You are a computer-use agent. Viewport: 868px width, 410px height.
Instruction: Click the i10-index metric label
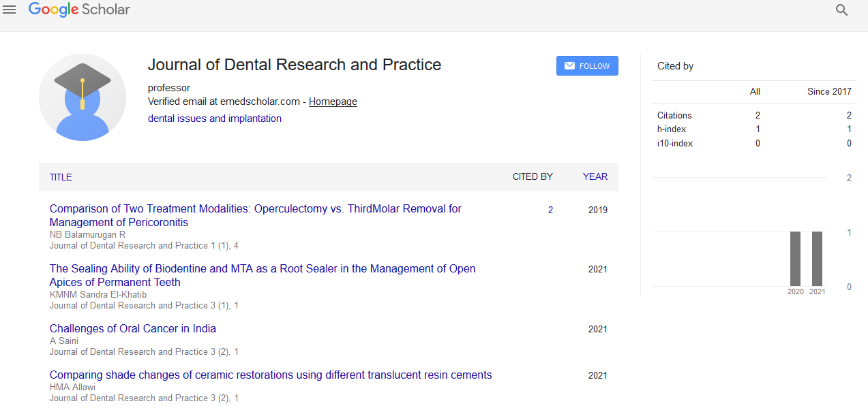tap(675, 144)
